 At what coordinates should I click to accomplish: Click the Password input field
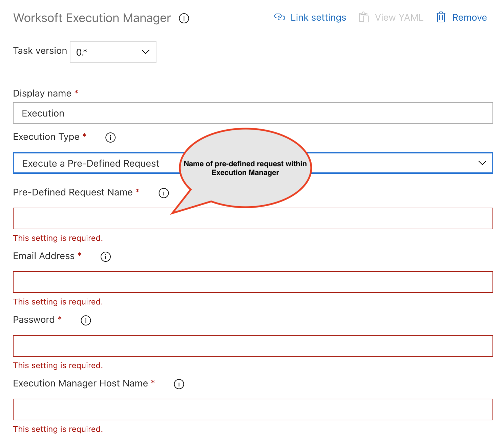pyautogui.click(x=253, y=346)
